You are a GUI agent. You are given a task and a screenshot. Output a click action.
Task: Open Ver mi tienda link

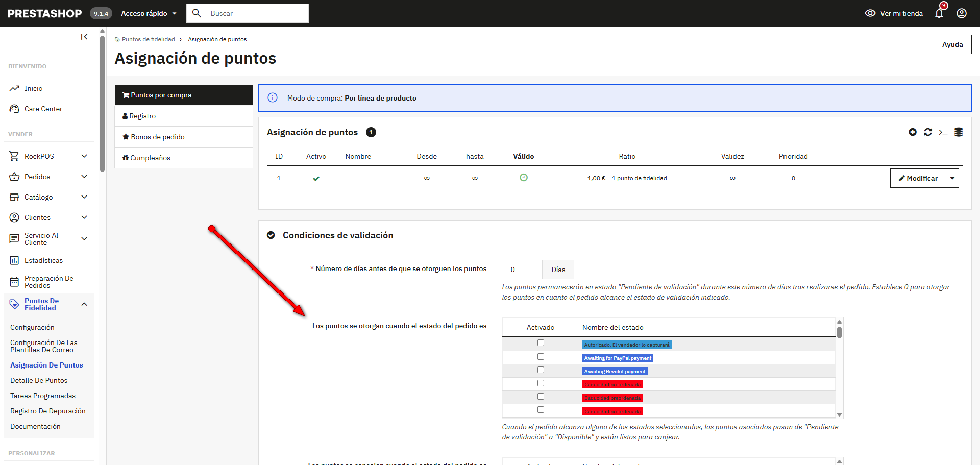click(894, 13)
